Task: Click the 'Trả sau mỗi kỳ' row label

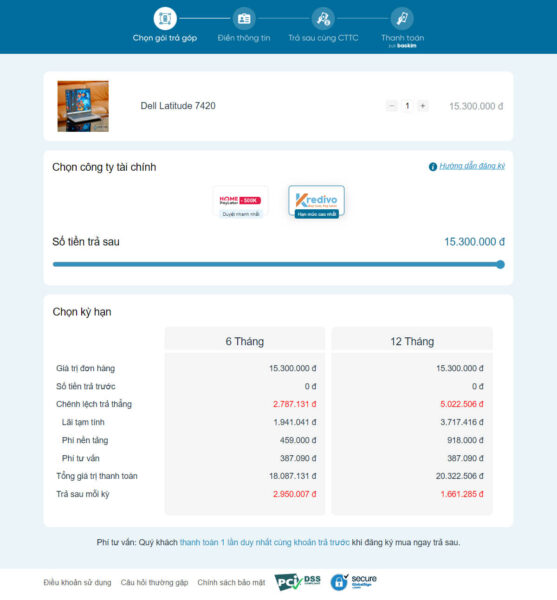Action: point(83,494)
